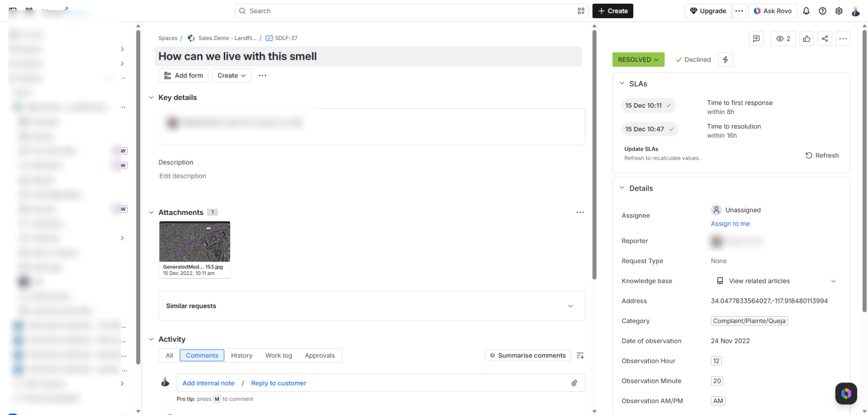Open the more actions beside Create dropdown
This screenshot has width=868, height=415.
click(x=262, y=76)
